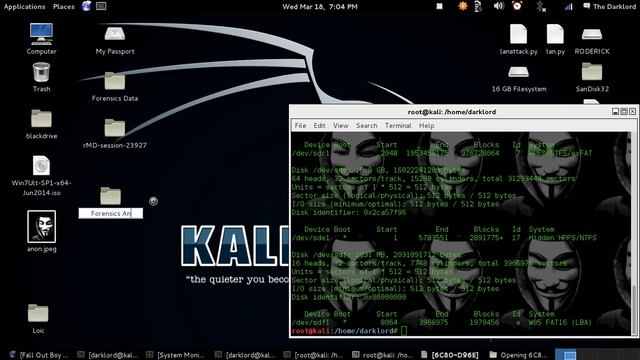The height and width of the screenshot is (360, 640).
Task: Open The Darklord user menu
Action: pyautogui.click(x=609, y=7)
